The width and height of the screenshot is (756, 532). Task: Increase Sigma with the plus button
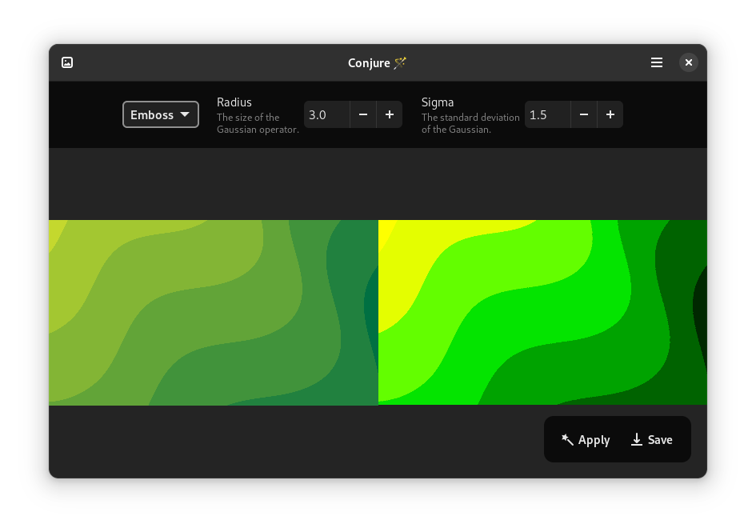tap(610, 114)
